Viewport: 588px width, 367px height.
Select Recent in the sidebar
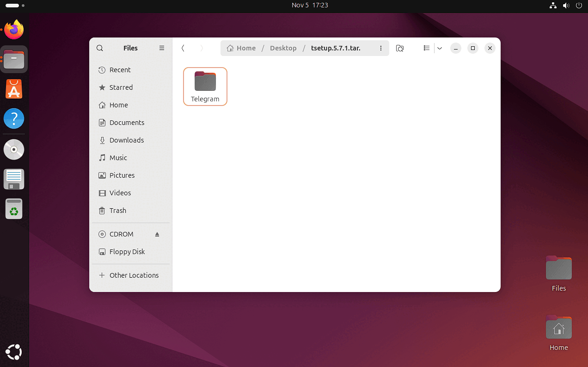[131, 70]
